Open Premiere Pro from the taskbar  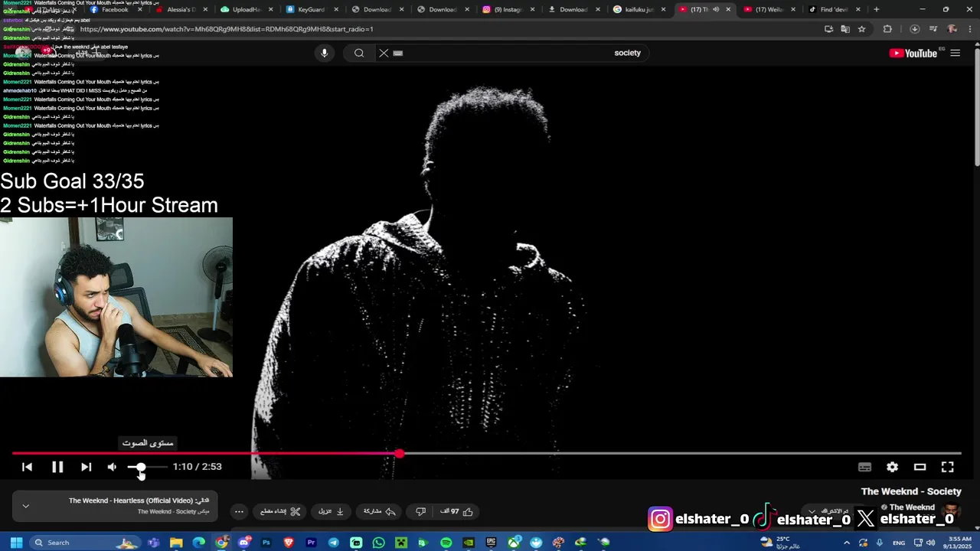point(311,542)
